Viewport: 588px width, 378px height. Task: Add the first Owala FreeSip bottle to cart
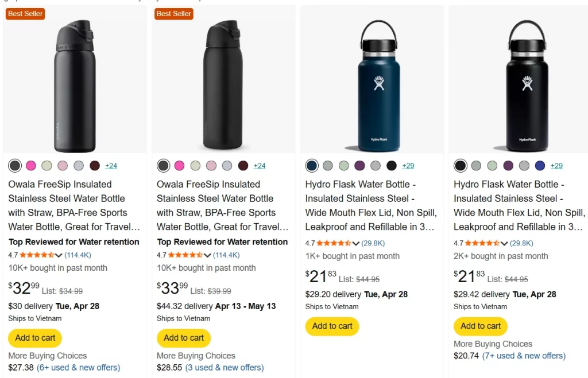point(34,338)
